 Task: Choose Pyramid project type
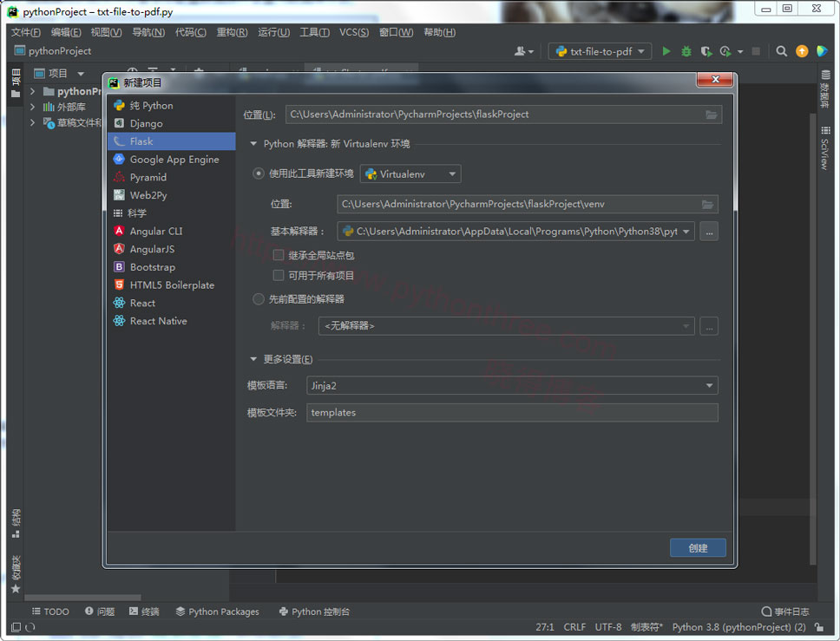click(x=172, y=177)
